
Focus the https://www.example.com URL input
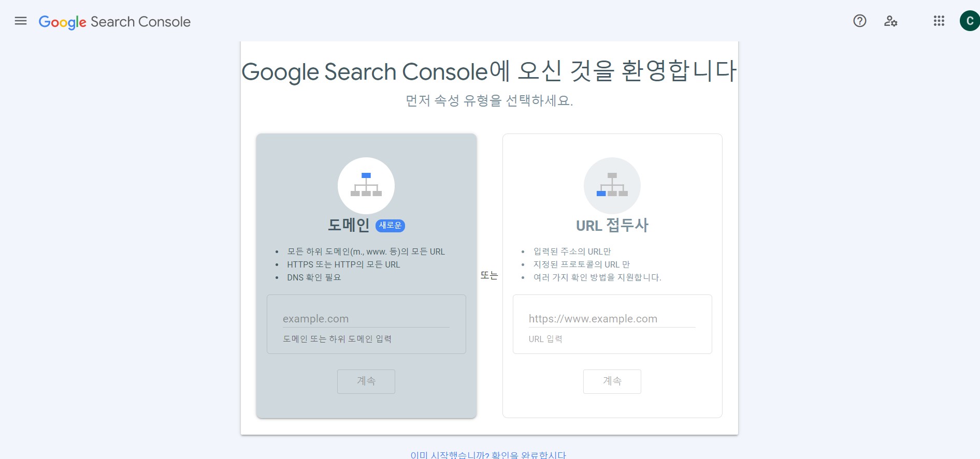(612, 319)
